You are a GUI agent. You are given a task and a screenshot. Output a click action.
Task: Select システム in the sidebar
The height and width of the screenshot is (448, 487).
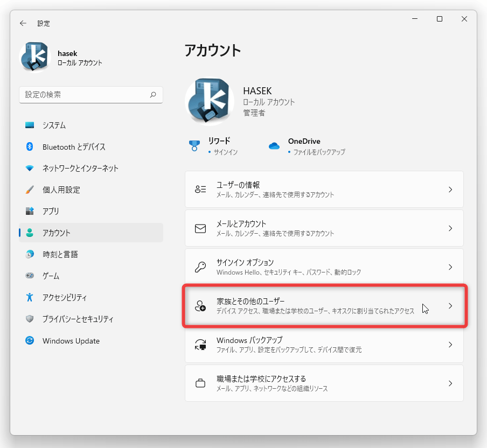click(x=91, y=125)
